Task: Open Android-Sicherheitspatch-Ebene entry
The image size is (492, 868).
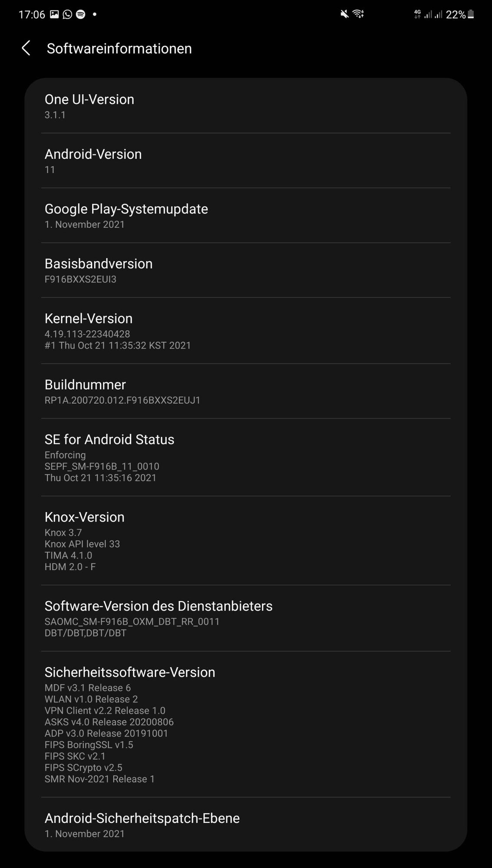Action: pos(245,825)
